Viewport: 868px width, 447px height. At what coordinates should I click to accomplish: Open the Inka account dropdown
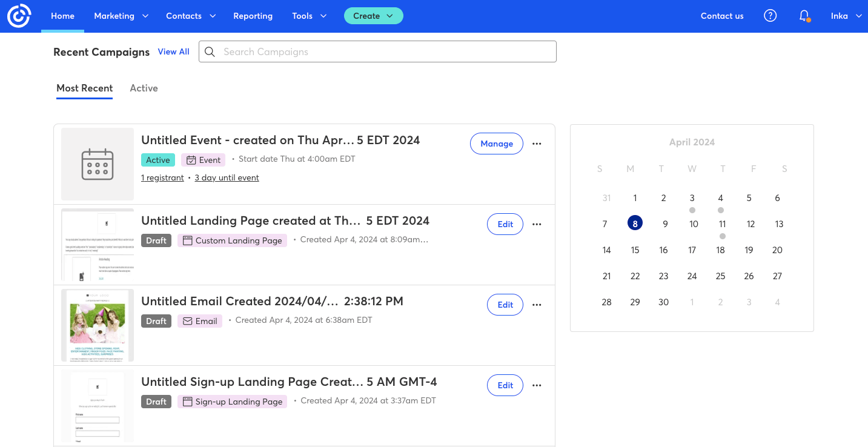(846, 16)
